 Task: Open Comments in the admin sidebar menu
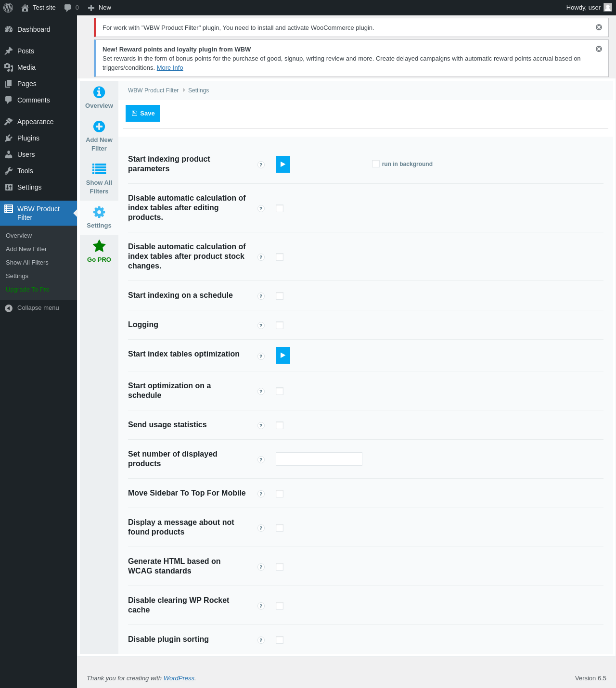(x=38, y=100)
